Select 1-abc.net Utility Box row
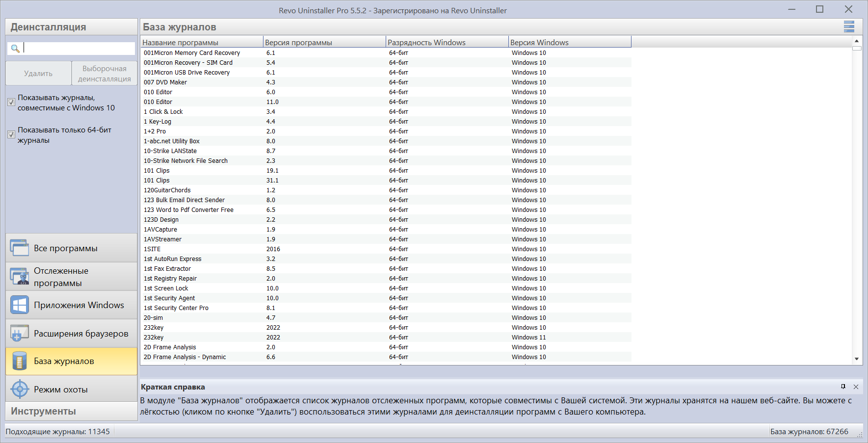Image resolution: width=868 pixels, height=443 pixels. pos(386,141)
